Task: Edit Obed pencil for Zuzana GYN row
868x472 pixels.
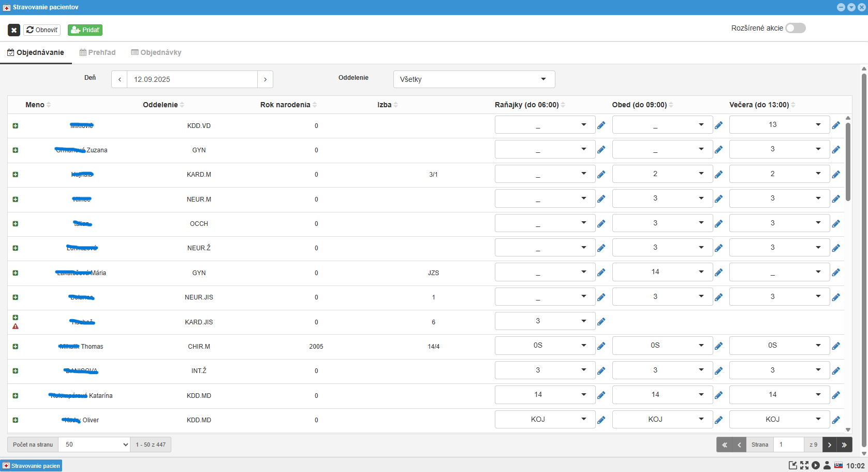Action: 718,150
